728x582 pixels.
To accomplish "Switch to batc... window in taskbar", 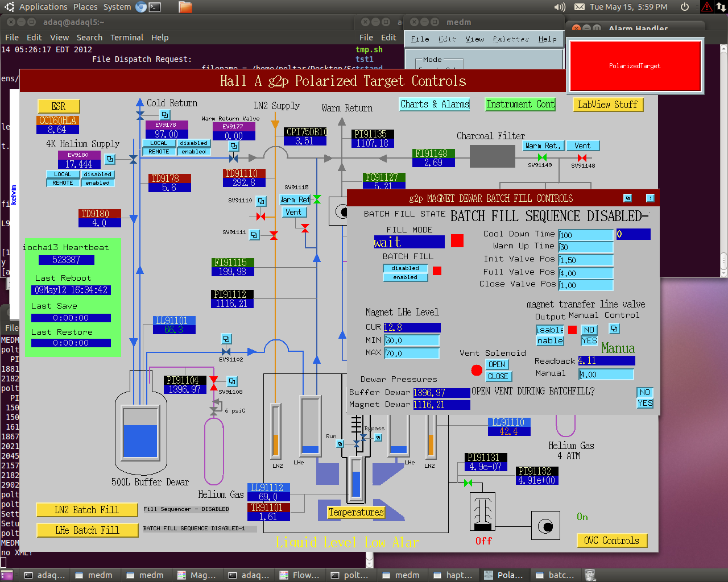I will [x=555, y=575].
